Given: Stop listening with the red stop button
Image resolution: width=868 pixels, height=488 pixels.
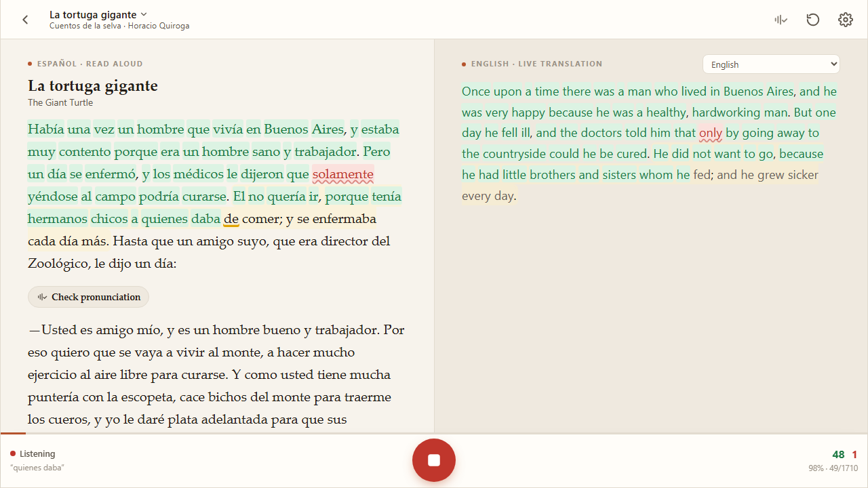Looking at the screenshot, I should 434,460.
